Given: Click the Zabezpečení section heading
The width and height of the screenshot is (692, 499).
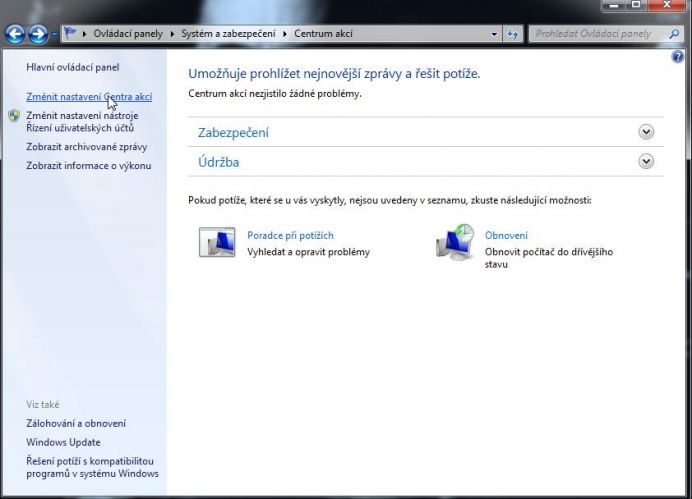Looking at the screenshot, I should (233, 133).
